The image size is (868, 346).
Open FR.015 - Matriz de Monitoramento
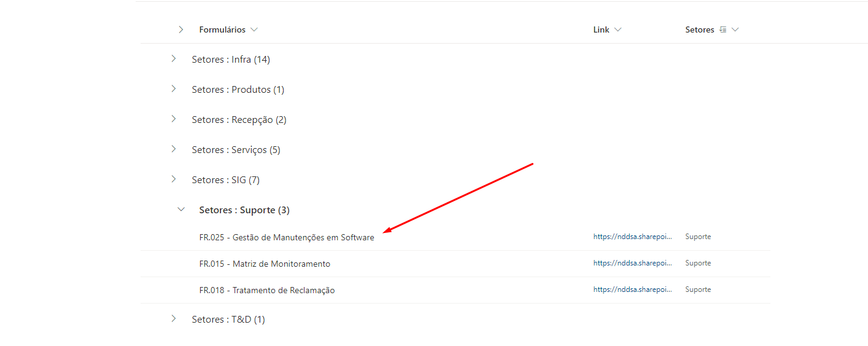pyautogui.click(x=265, y=264)
